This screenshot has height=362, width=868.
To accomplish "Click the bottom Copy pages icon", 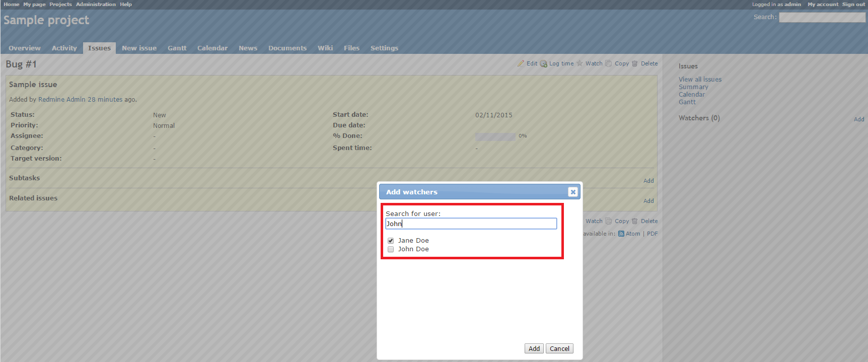I will 609,221.
